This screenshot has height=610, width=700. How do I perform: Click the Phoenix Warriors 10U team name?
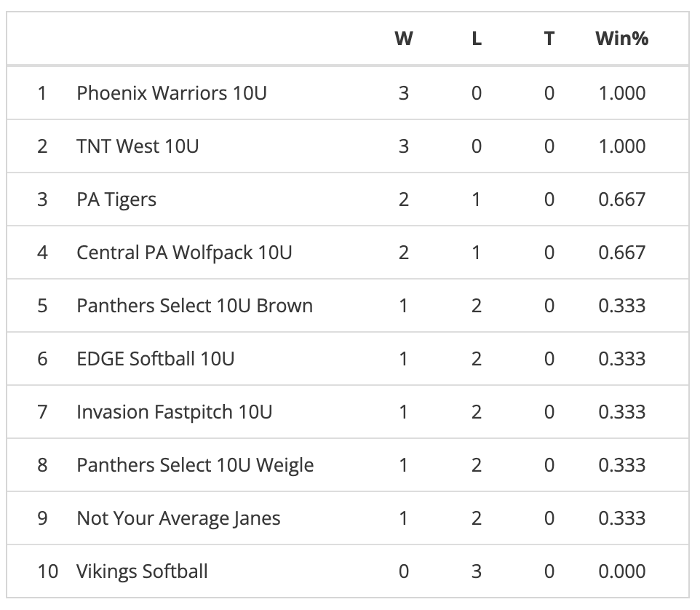point(171,93)
